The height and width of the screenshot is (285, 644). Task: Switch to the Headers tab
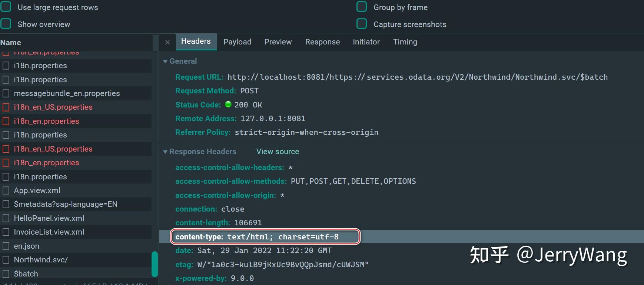click(x=196, y=42)
